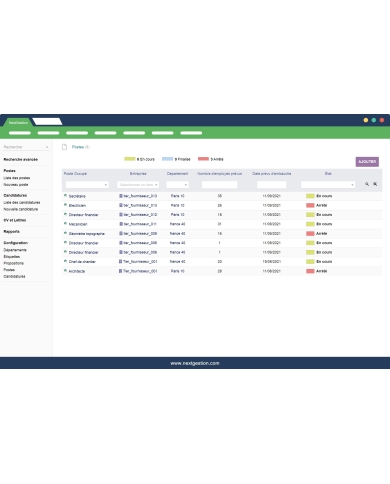Sort by Nombre d'employés prévus column header

[220, 174]
